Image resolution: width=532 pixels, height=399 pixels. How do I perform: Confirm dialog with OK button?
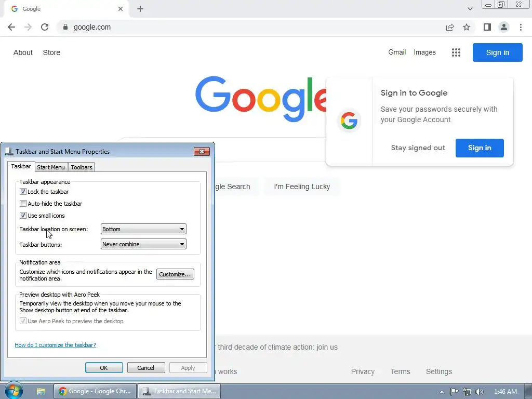[104, 368]
